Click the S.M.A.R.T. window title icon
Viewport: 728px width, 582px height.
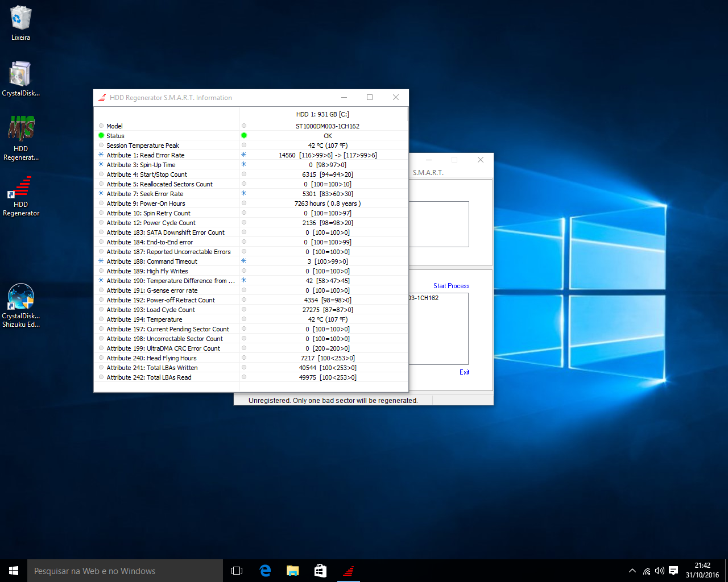pyautogui.click(x=102, y=98)
